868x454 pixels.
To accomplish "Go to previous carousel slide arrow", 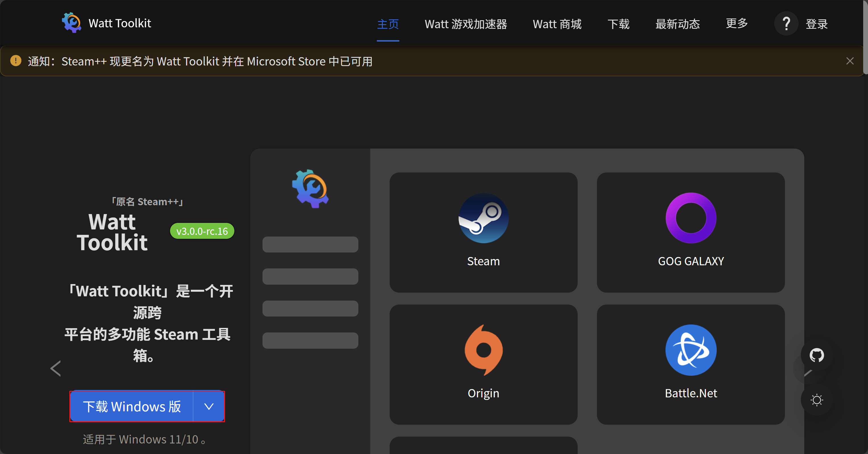I will pos(55,368).
